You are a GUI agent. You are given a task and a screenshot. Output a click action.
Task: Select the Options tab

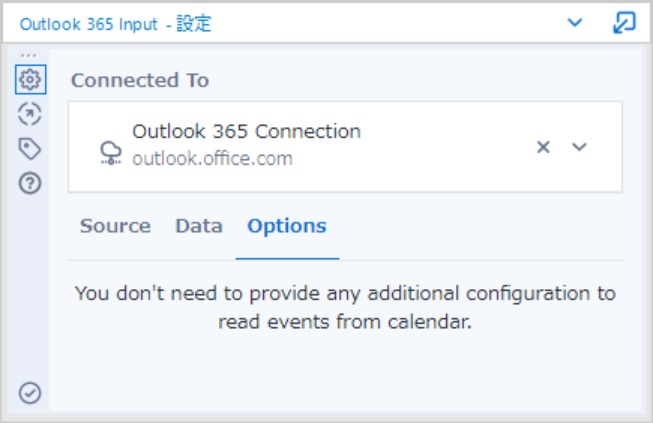(287, 226)
